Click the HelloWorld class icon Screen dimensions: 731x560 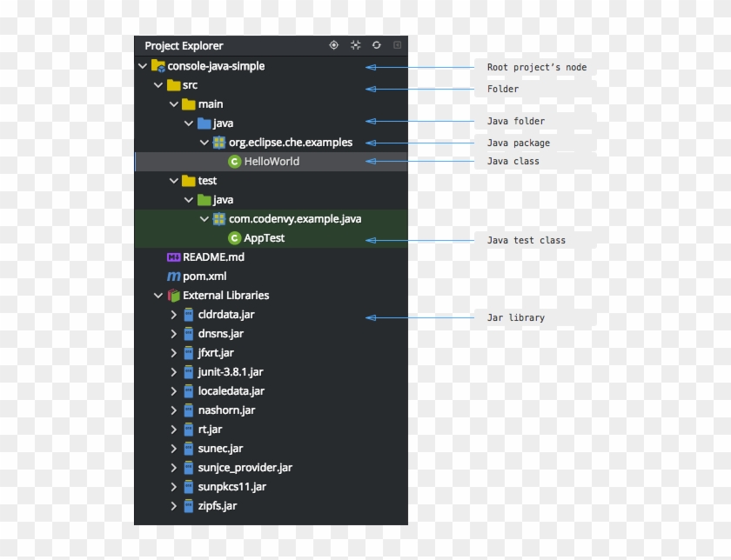(234, 162)
